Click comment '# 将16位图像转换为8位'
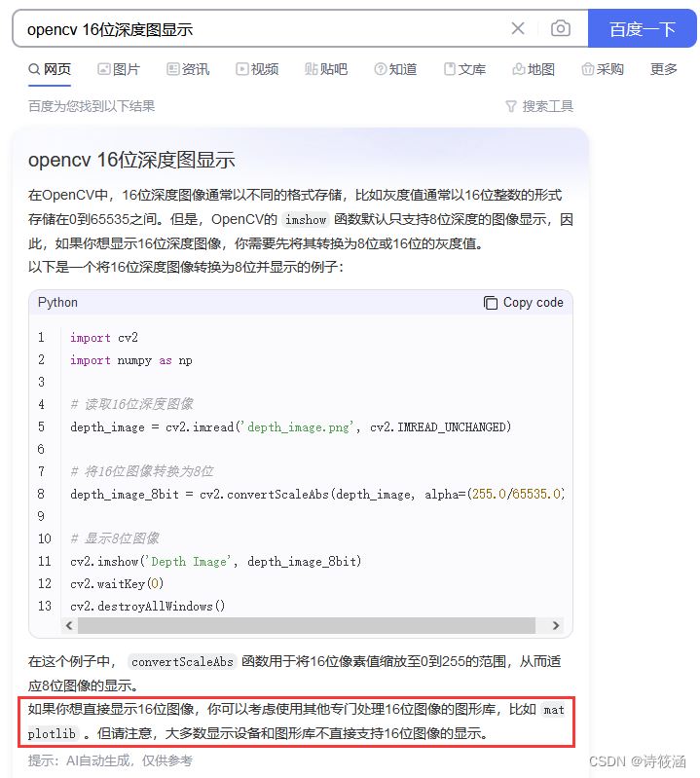The height and width of the screenshot is (778, 700). click(141, 471)
